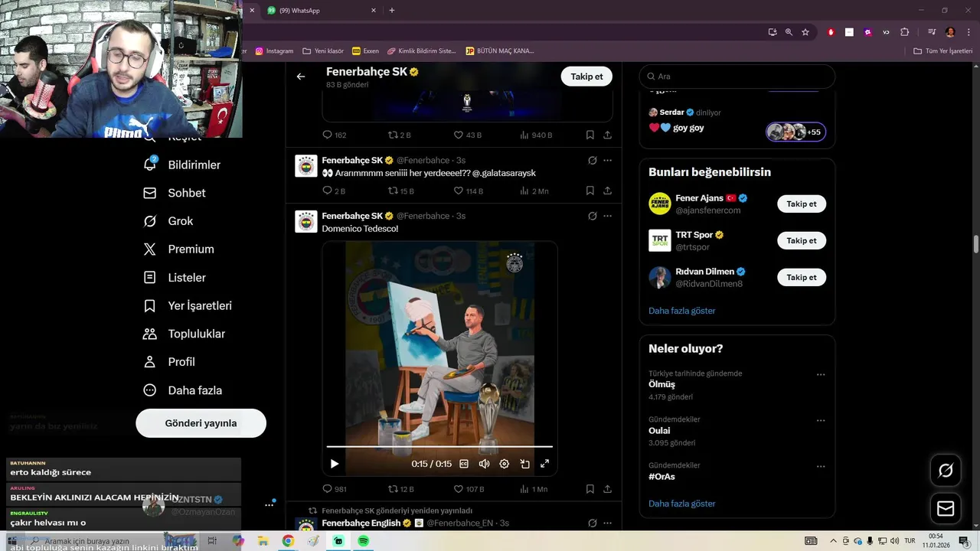This screenshot has width=980, height=551.
Task: Open Yeni klasör bookmarks folder
Action: 323,51
